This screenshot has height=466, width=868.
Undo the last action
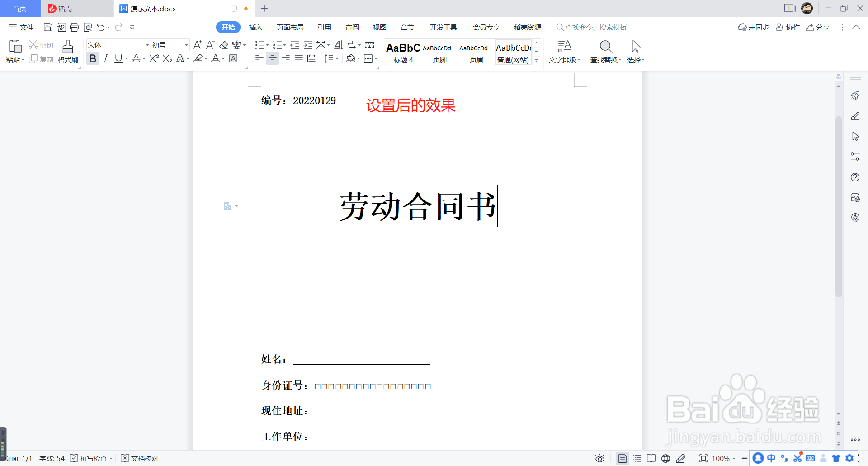pos(100,28)
